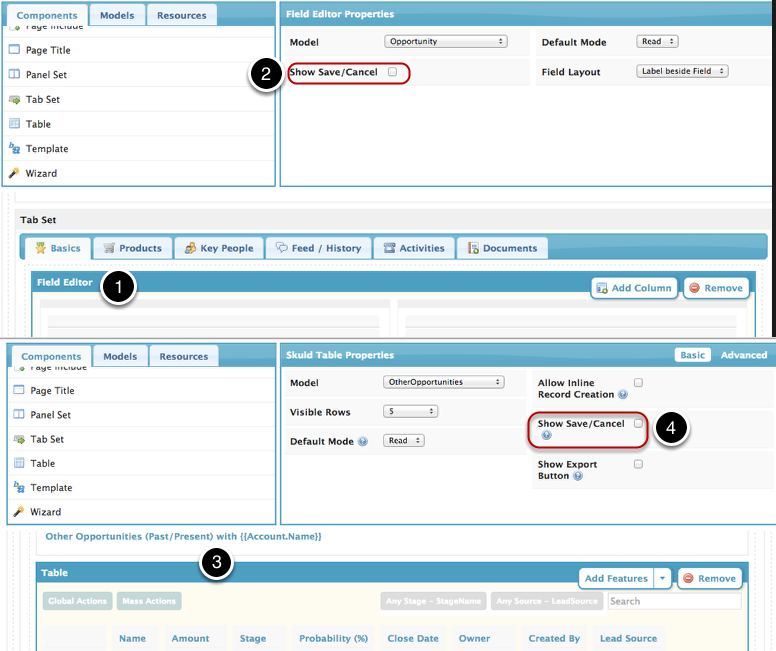Expand the Visible Rows dropdown
Screen dimensions: 776x651
tap(411, 411)
